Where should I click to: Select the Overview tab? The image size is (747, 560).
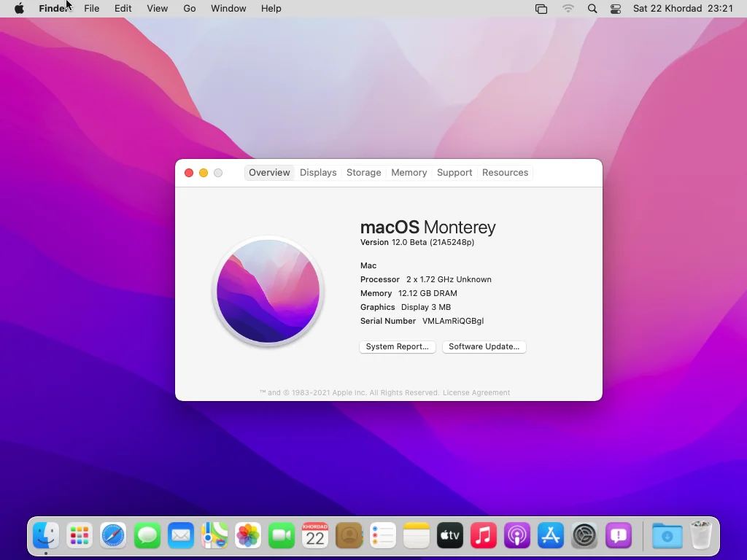[x=269, y=172]
